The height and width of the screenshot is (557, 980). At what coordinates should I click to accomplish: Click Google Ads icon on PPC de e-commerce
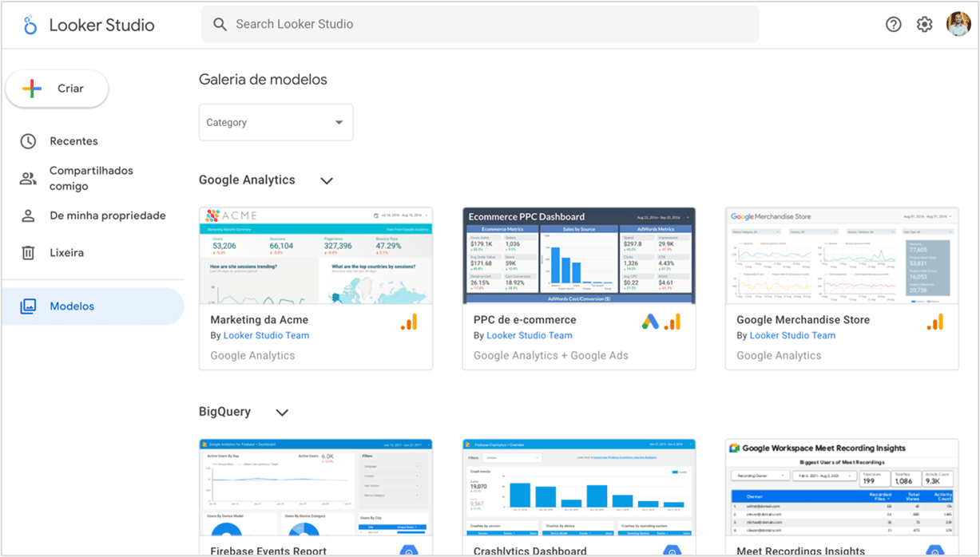click(651, 322)
